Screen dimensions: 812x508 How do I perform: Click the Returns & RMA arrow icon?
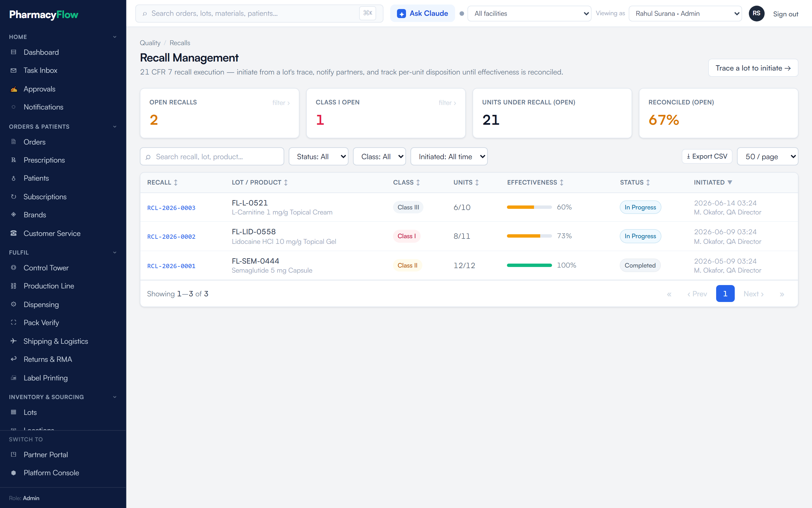click(14, 359)
